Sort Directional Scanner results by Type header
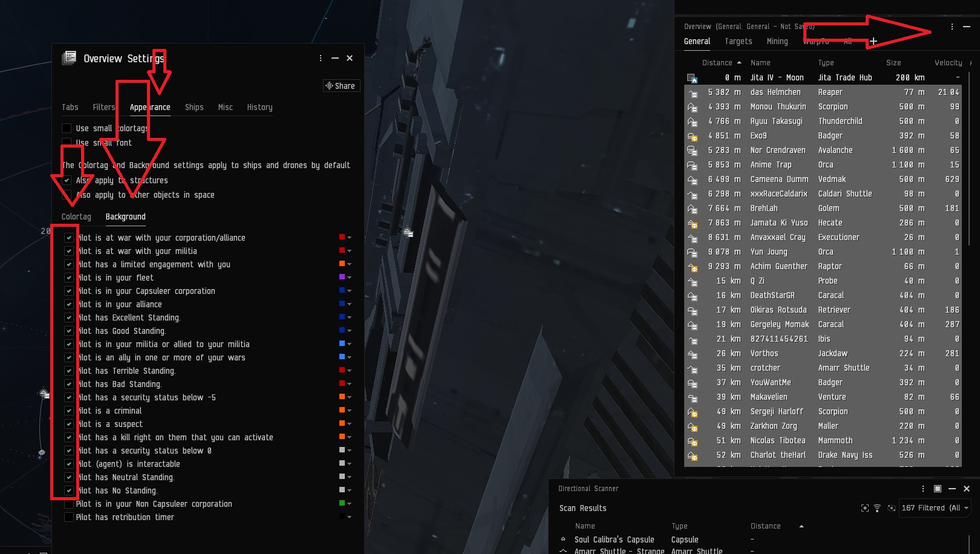Image resolution: width=980 pixels, height=554 pixels. click(680, 526)
